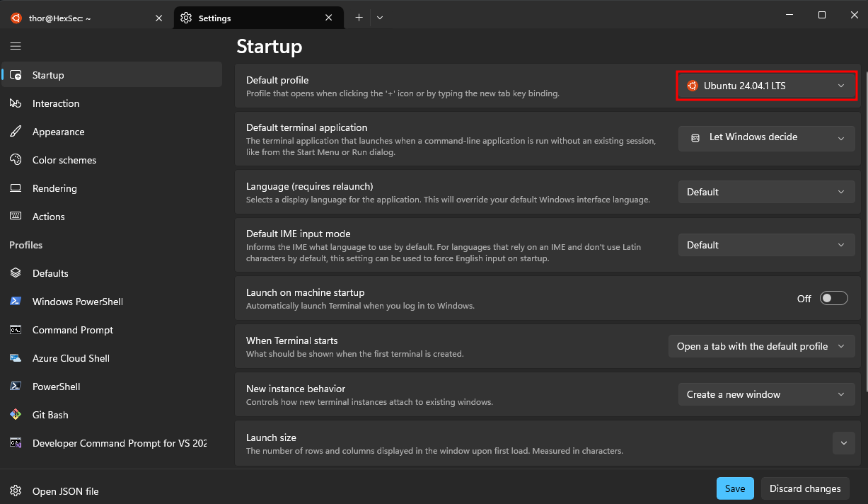Viewport: 868px width, 504px height.
Task: Open the Default IME input mode dropdown
Action: tap(767, 245)
